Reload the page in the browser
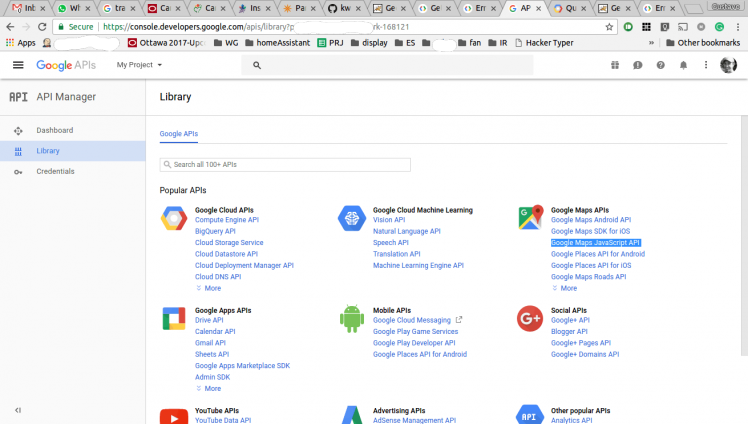Screen dimensions: 748x424 (42, 27)
